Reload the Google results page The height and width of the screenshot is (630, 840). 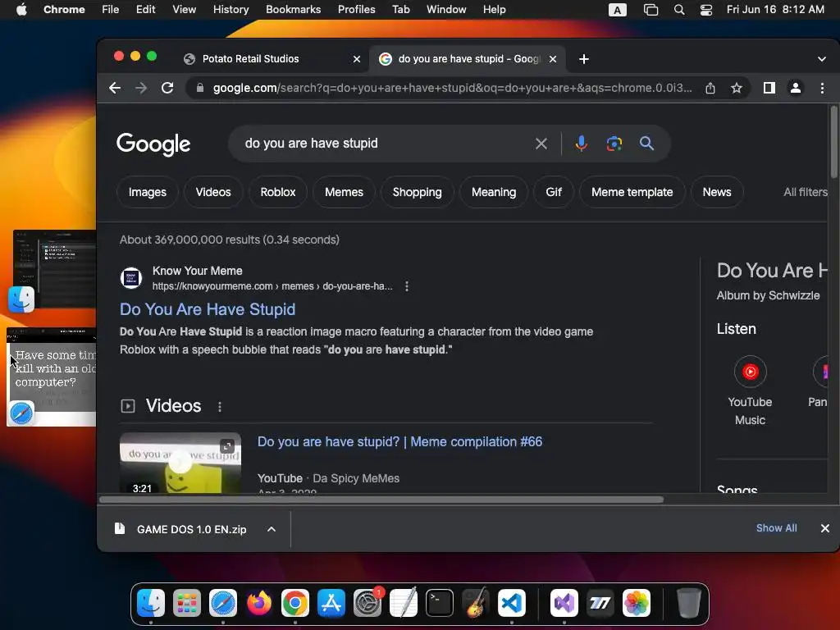point(167,88)
